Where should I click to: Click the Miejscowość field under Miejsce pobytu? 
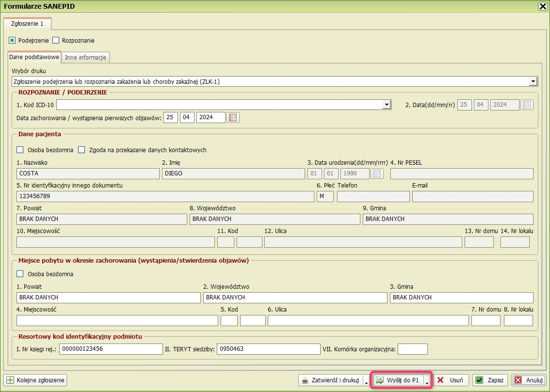[117, 321]
